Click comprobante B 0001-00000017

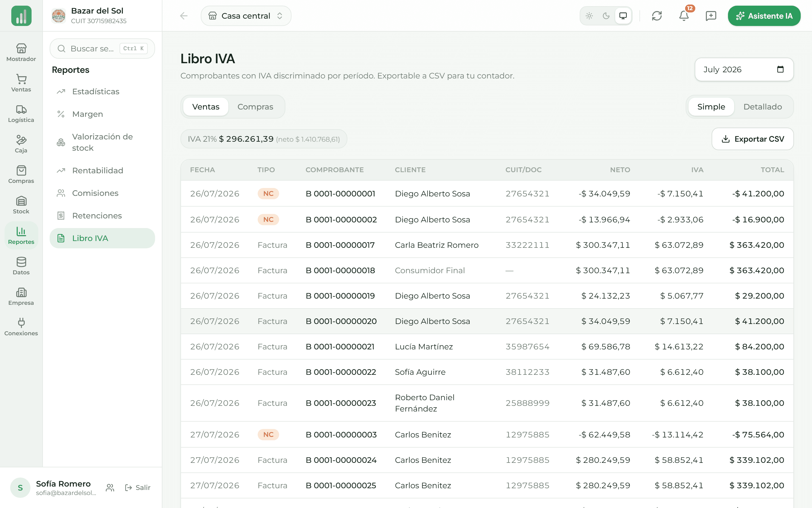[340, 245]
